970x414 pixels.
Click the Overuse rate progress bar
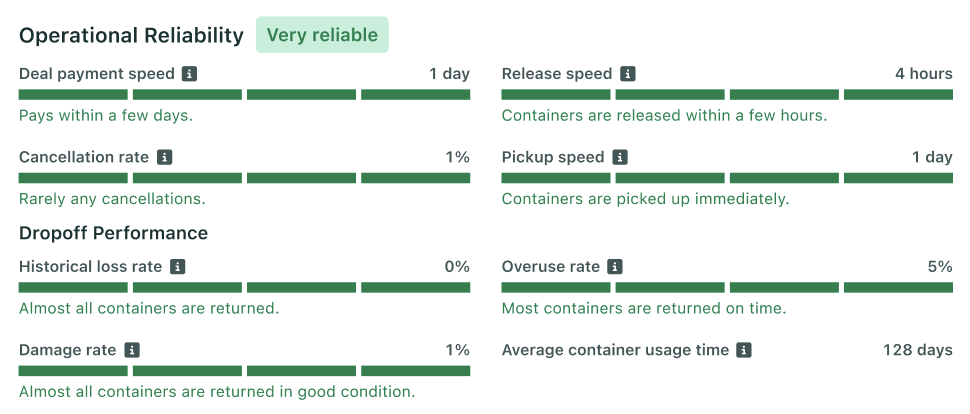point(727,288)
